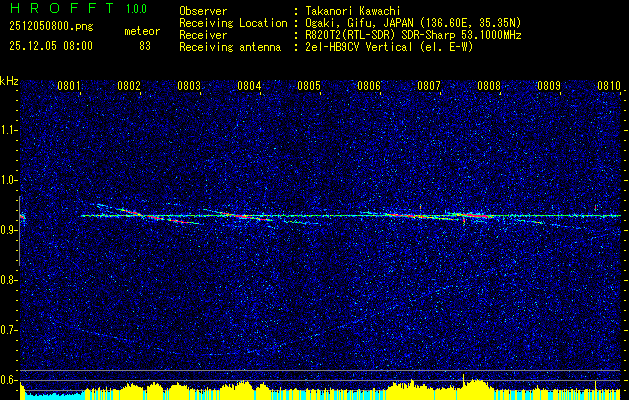Viewport: 629px width, 400px height.
Task: Click the word meteor above the count
Action: coord(142,32)
